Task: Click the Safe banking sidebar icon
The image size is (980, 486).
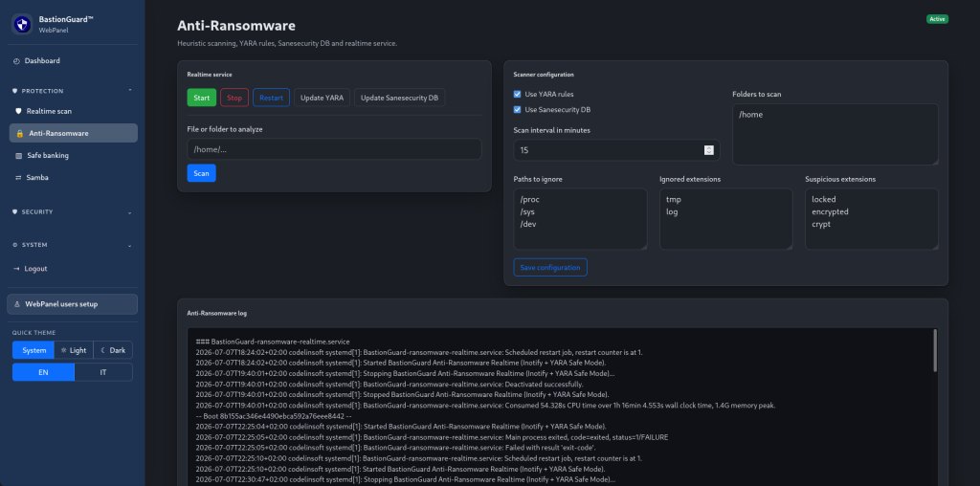Action: point(18,156)
